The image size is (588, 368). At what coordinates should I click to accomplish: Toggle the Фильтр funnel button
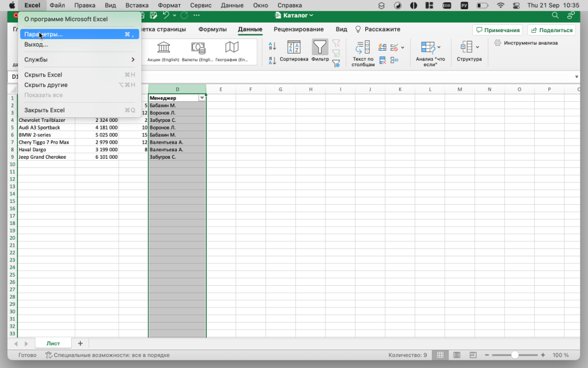(320, 51)
